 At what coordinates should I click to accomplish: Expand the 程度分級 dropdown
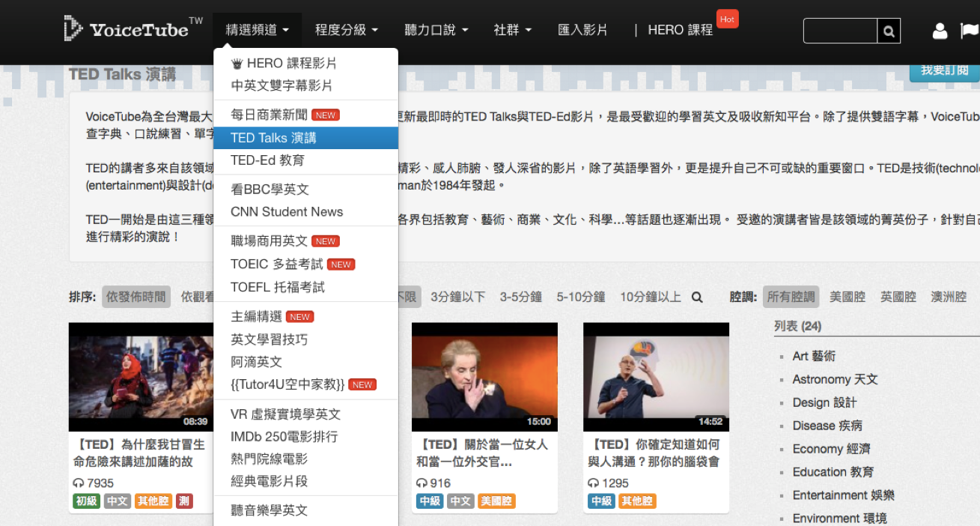[346, 30]
